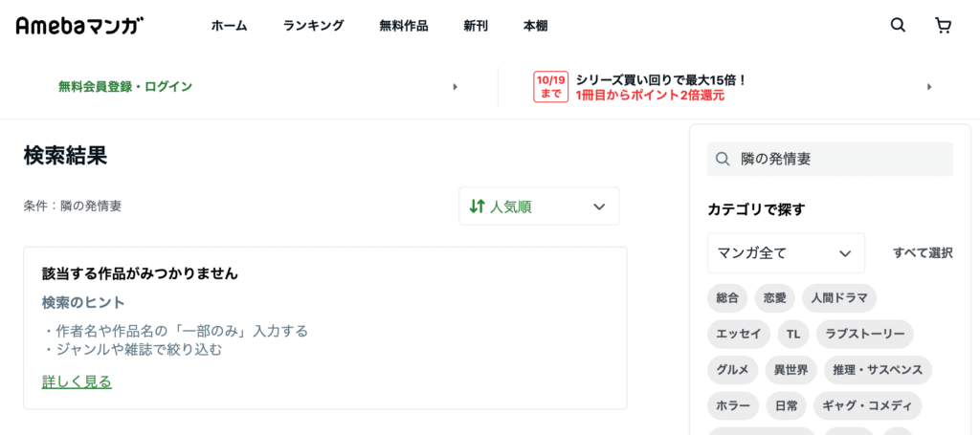Open search via header magnifier icon
Viewport: 980px width, 435px height.
click(898, 26)
